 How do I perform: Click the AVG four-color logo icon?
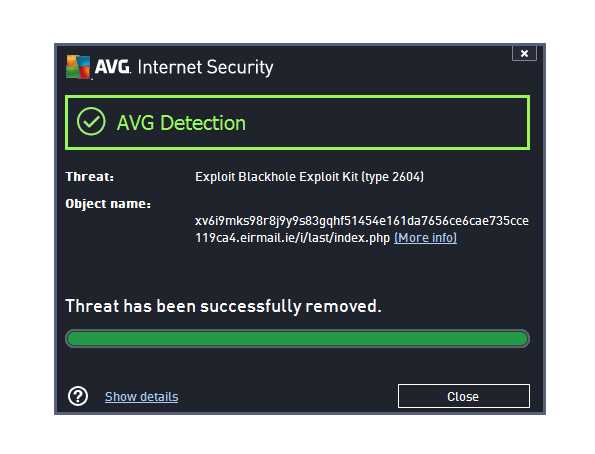coord(78,67)
